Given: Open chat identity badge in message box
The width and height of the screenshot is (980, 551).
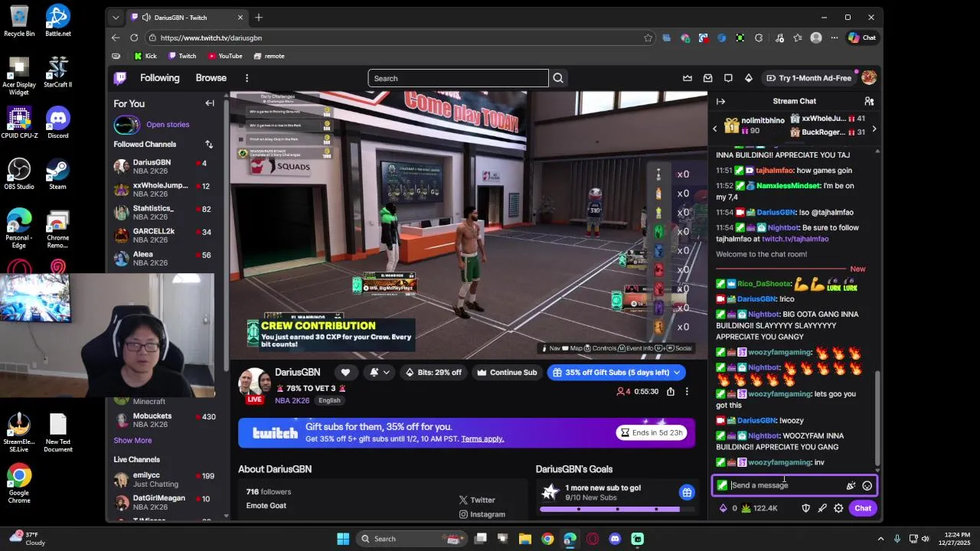Looking at the screenshot, I should pyautogui.click(x=722, y=485).
